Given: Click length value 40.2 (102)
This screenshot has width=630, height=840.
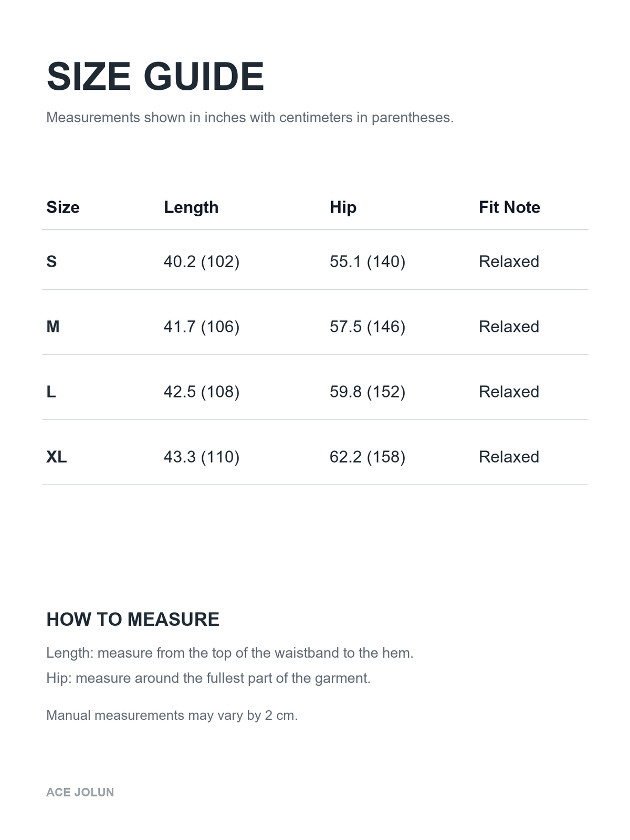Looking at the screenshot, I should (x=202, y=261).
